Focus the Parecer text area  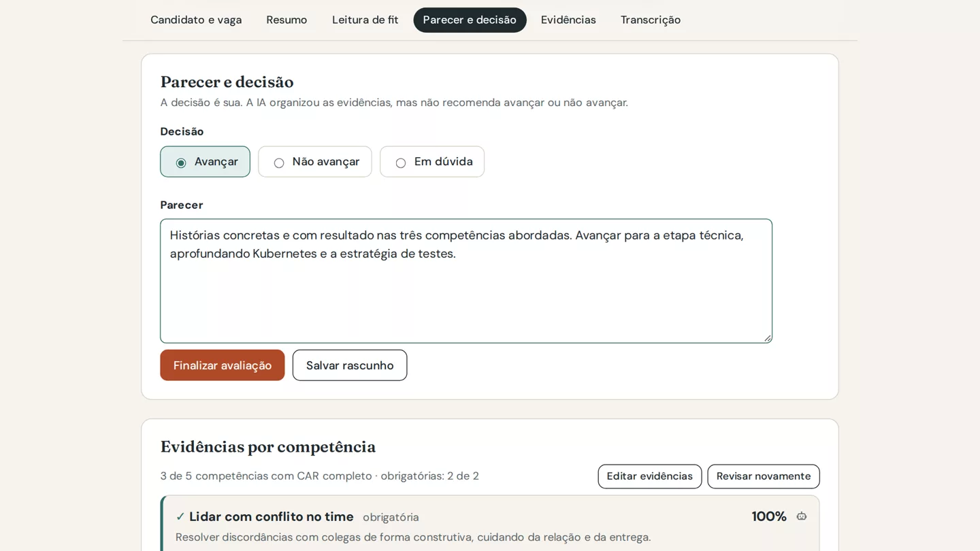[466, 281]
